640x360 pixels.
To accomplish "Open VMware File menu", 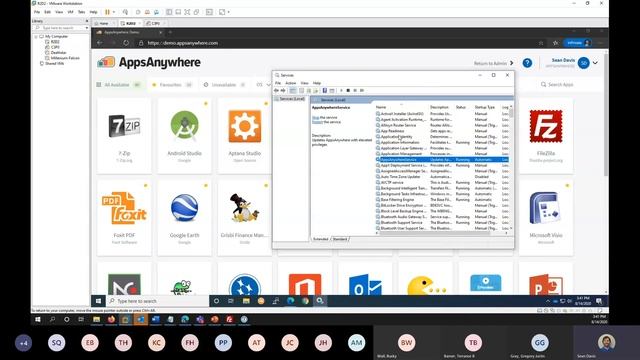I will [37, 12].
